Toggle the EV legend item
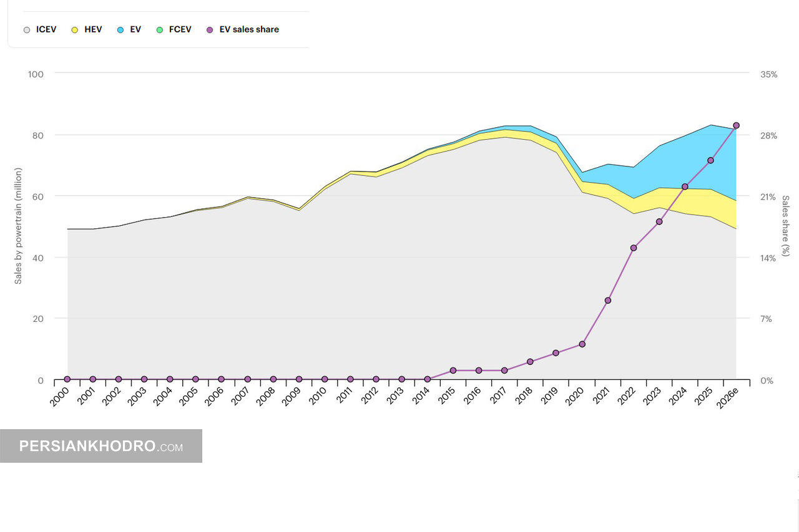The width and height of the screenshot is (799, 532). [x=129, y=29]
